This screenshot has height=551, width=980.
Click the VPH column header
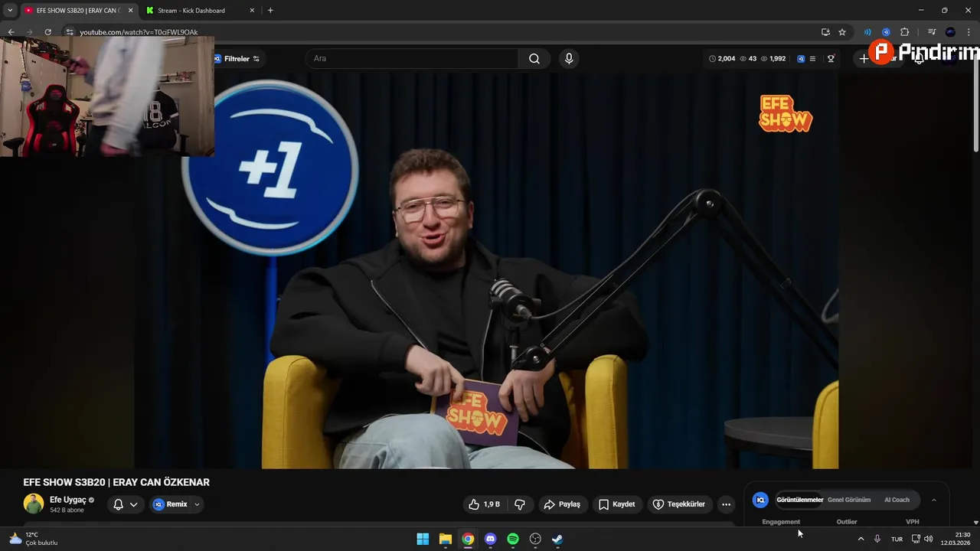pos(913,522)
